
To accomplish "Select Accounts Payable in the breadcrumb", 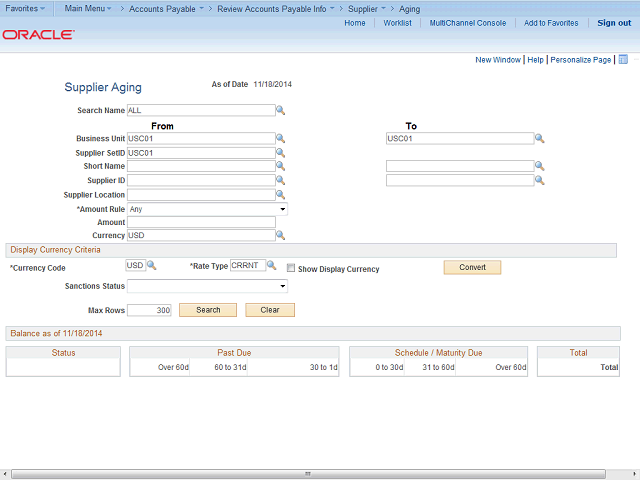I will pyautogui.click(x=166, y=8).
